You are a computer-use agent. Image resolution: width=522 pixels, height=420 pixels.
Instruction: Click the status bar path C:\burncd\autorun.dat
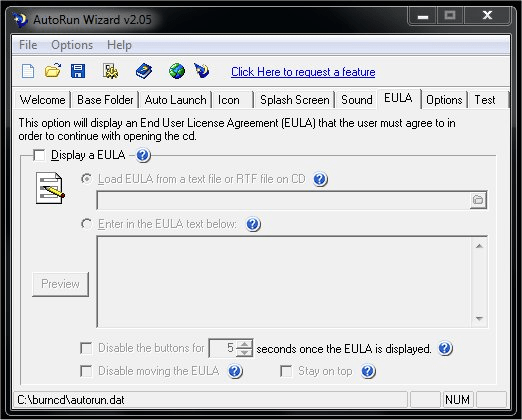point(71,400)
